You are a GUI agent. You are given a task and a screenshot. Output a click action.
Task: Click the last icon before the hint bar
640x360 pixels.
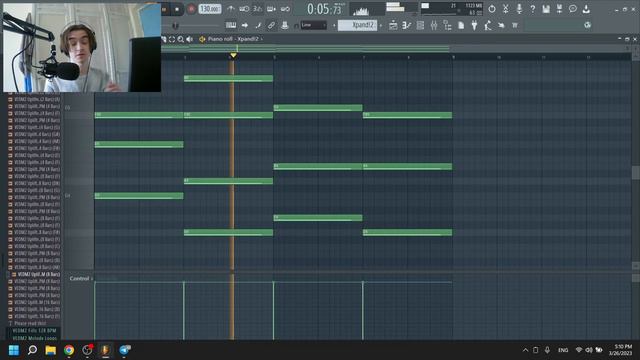click(x=515, y=25)
